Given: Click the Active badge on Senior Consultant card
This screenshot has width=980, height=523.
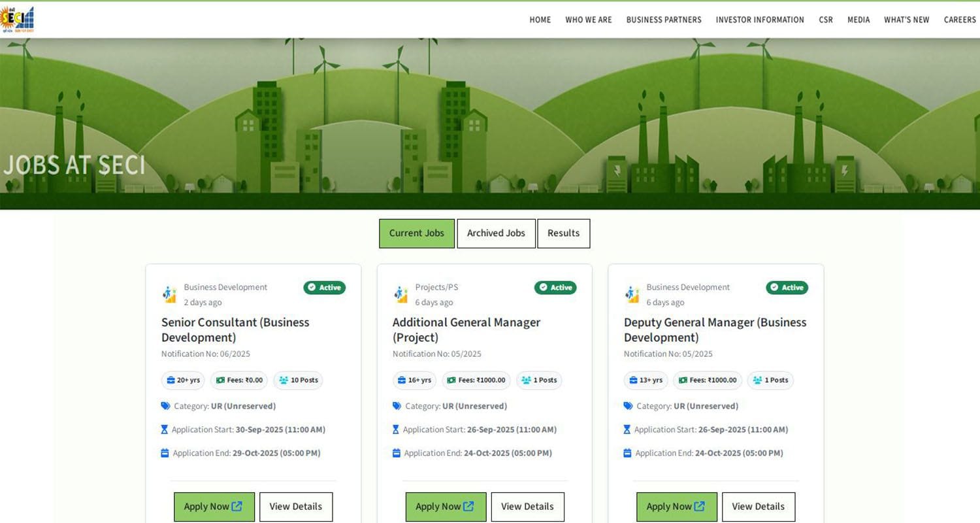Looking at the screenshot, I should click(324, 288).
